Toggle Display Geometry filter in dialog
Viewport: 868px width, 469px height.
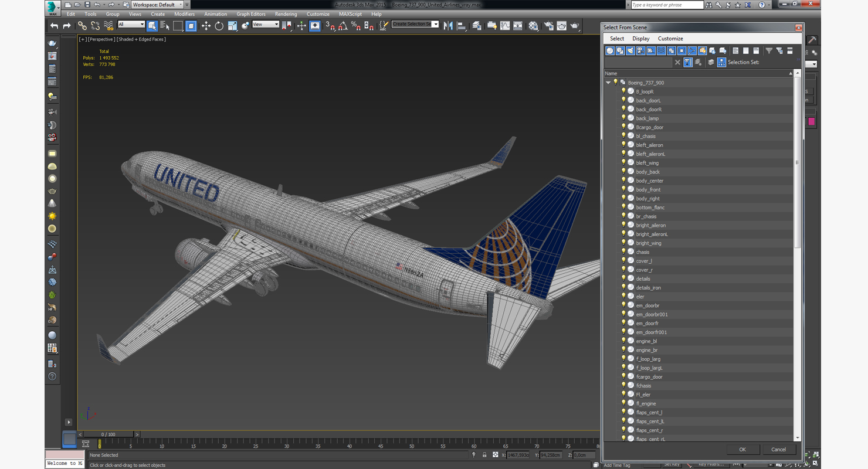coord(610,51)
